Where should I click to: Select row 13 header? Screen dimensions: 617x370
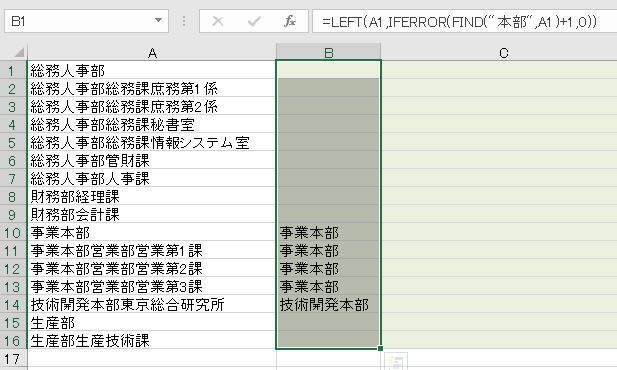pos(13,287)
